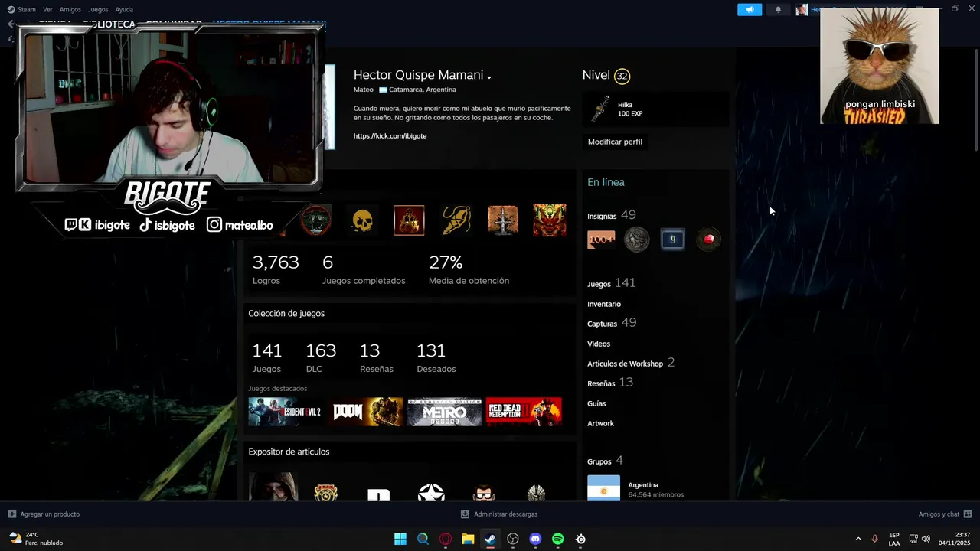This screenshot has width=980, height=551.
Task: Open the notifications bell
Action: (x=778, y=9)
